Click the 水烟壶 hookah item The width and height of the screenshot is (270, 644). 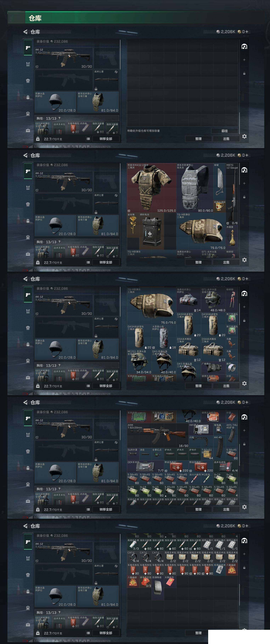[232, 238]
